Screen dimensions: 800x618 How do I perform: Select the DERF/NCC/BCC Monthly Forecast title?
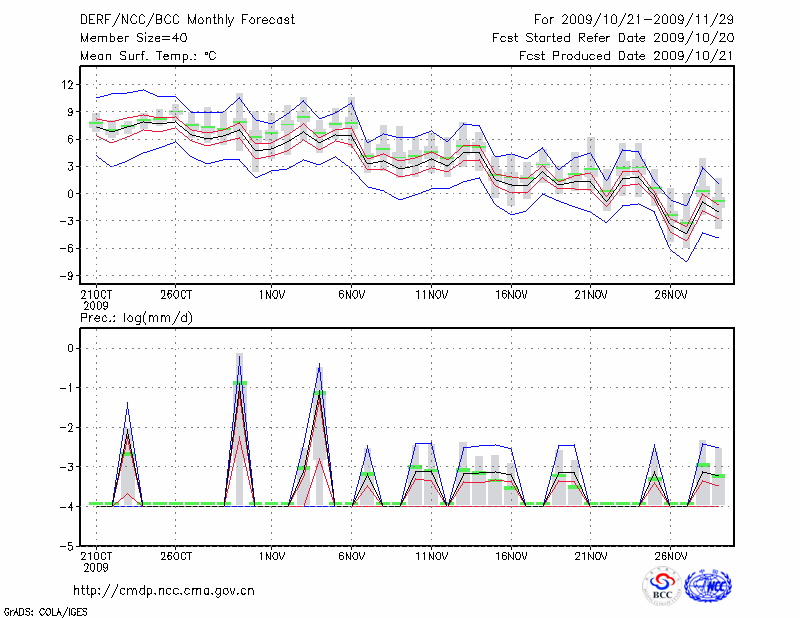click(188, 20)
